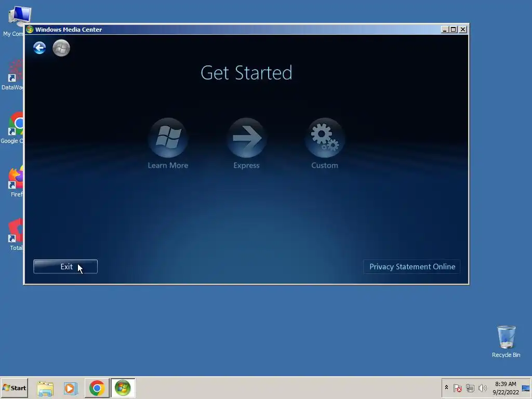Image resolution: width=532 pixels, height=399 pixels.
Task: Close the Windows Media Center window
Action: coord(463,30)
